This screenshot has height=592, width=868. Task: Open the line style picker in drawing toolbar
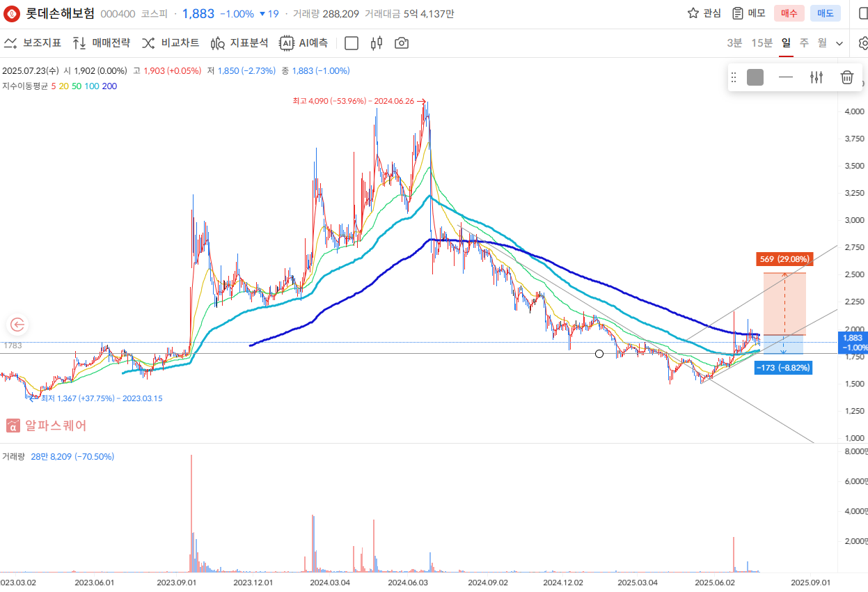coord(786,77)
